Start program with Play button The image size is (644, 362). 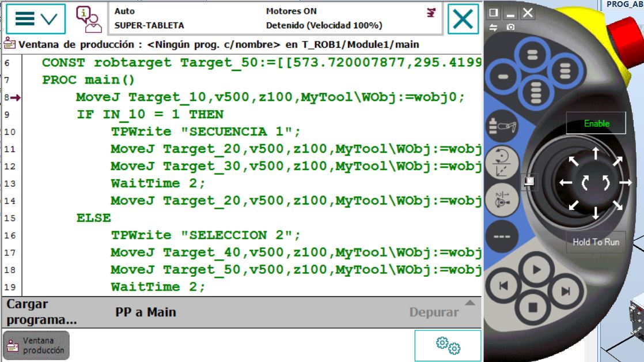coord(536,270)
